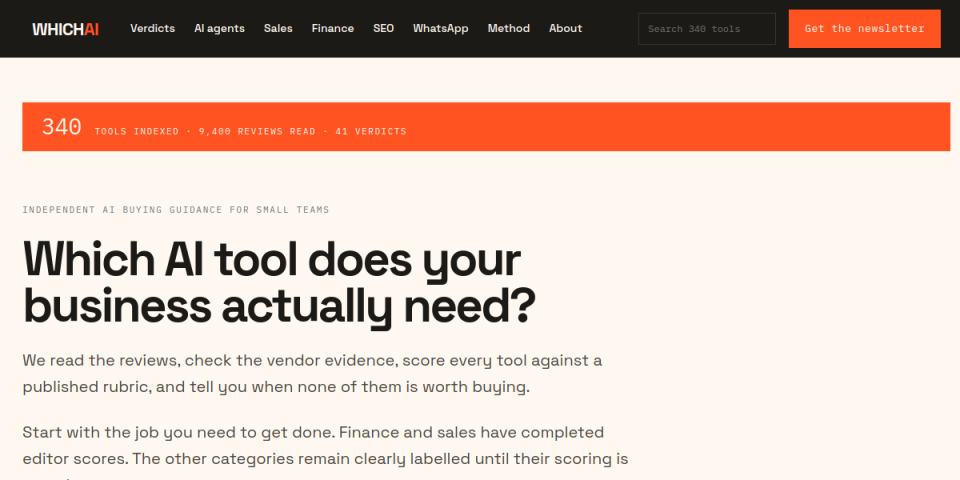Open the Finance category link
The height and width of the screenshot is (480, 960).
pyautogui.click(x=332, y=28)
